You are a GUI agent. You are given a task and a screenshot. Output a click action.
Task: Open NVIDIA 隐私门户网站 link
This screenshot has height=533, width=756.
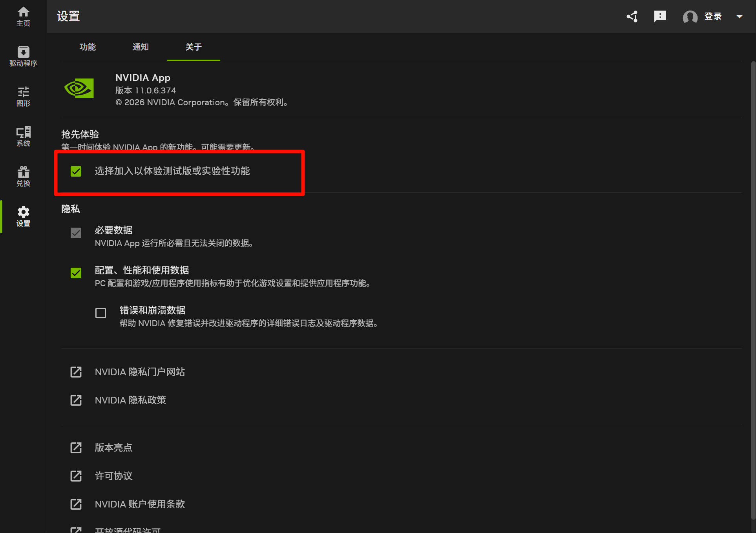pyautogui.click(x=140, y=372)
